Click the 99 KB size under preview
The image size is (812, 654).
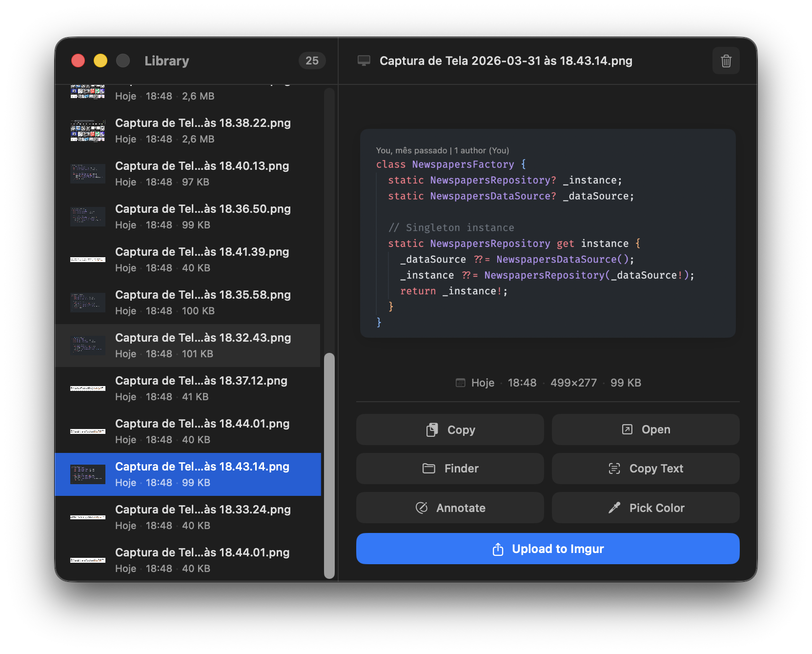pos(626,383)
